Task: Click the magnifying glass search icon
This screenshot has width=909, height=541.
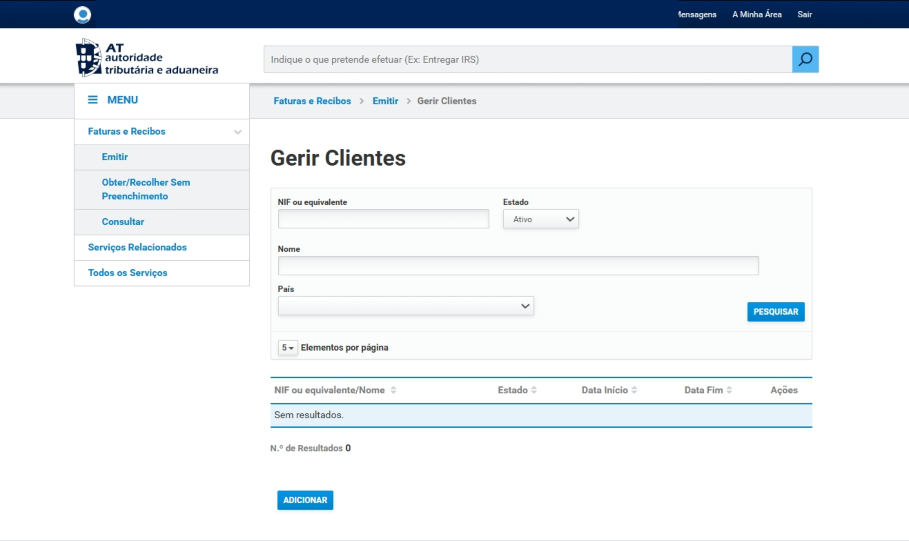Action: (805, 60)
